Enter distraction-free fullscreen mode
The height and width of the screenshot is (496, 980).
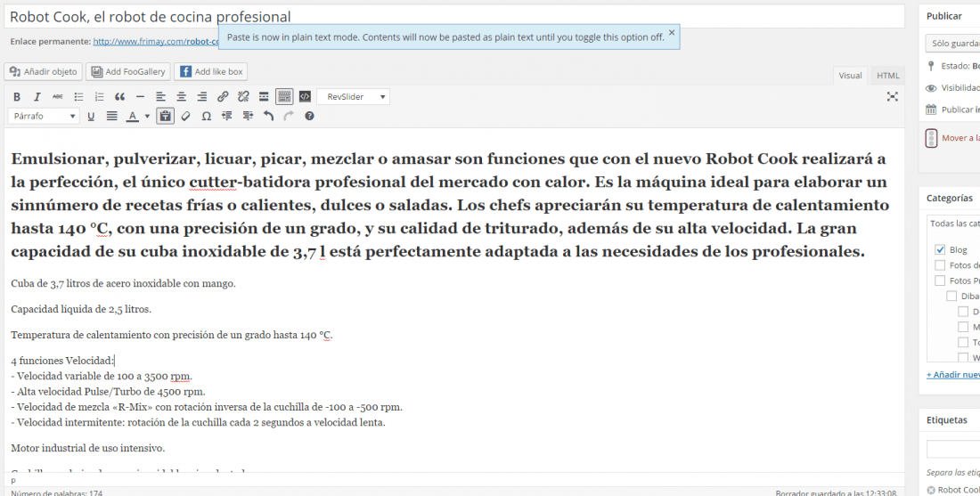pyautogui.click(x=893, y=97)
